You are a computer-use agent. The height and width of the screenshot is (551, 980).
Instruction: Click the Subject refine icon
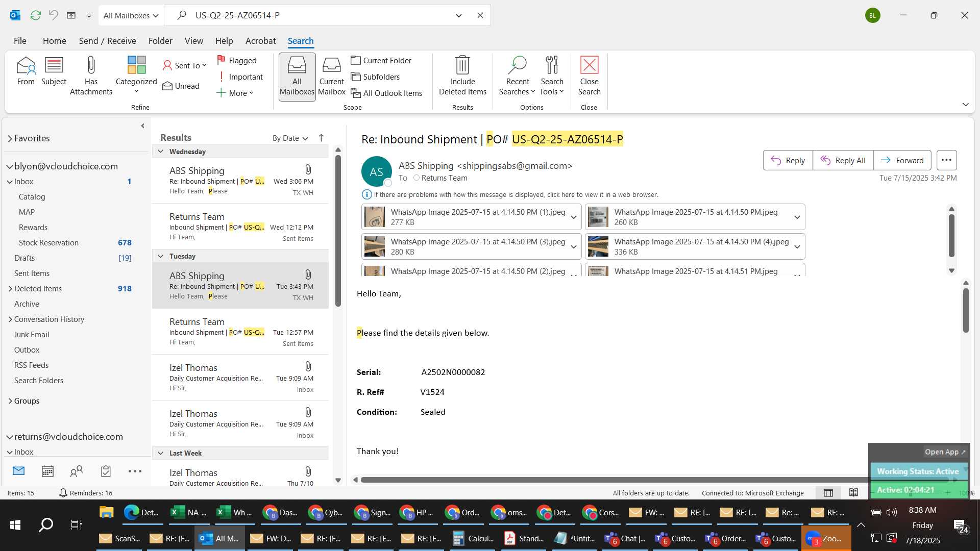(54, 71)
